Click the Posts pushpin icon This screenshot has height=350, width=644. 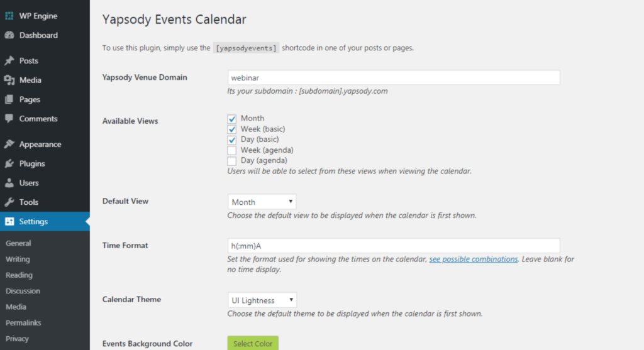[x=9, y=61]
